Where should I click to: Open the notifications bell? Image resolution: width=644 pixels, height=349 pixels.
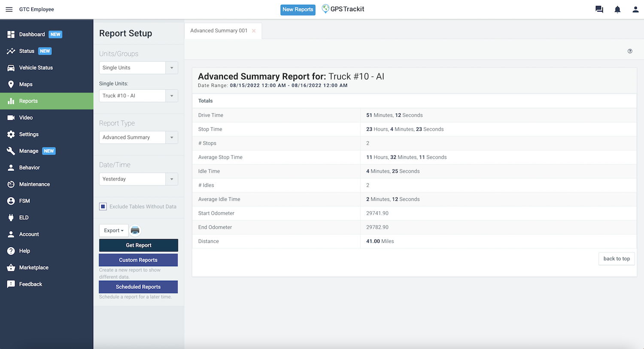click(x=617, y=9)
